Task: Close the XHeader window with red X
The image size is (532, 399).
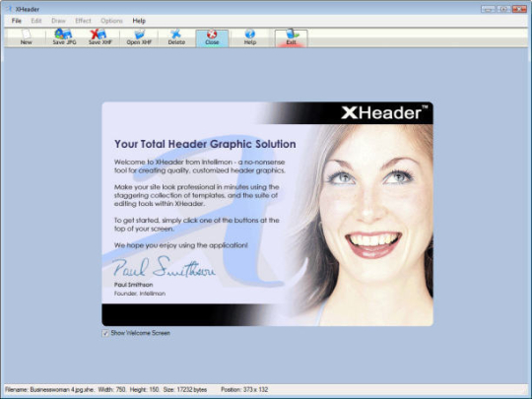Action: click(x=519, y=9)
